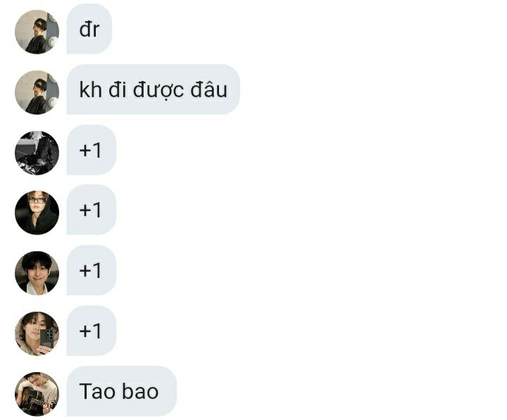
Task: Select the +1 bubble next to the mirror-selfie avatar
Action: click(91, 331)
